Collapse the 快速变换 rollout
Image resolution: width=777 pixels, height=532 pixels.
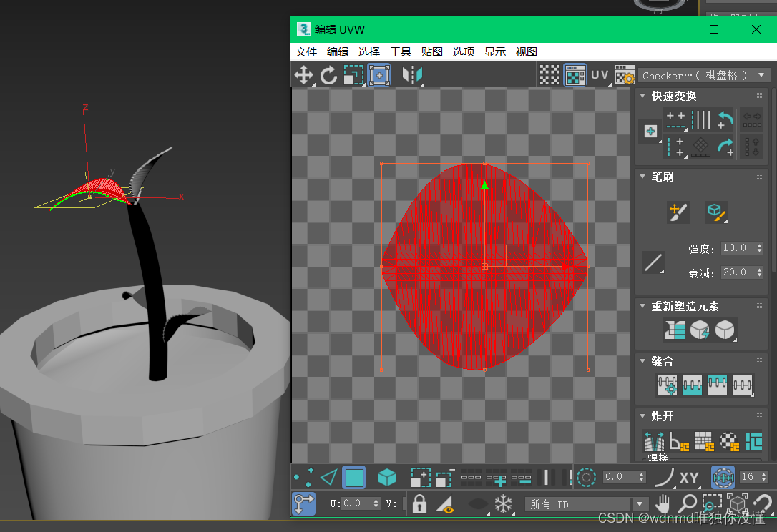(642, 96)
